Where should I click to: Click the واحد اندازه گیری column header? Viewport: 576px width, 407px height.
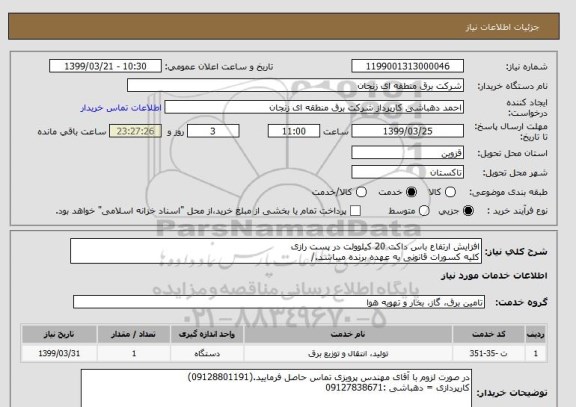[207, 334]
